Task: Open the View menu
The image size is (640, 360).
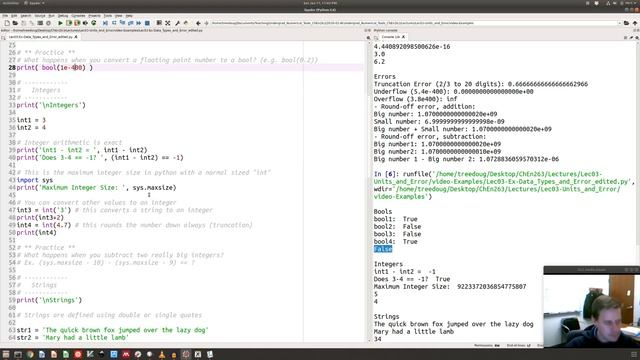Action: [x=119, y=16]
